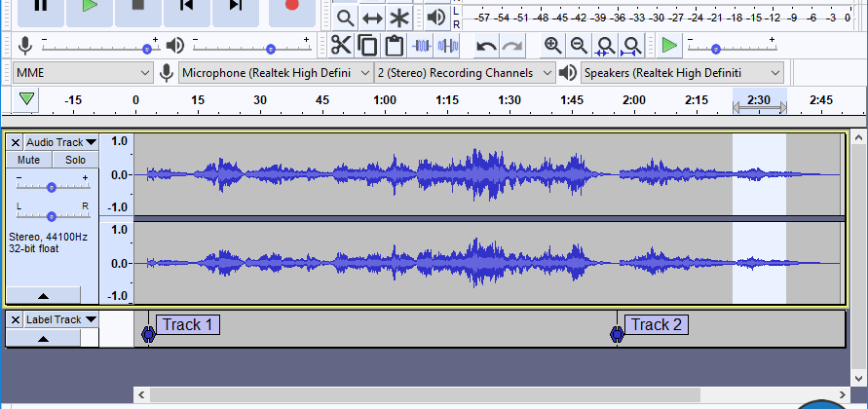Open the Audio Track dropdown menu

click(x=61, y=142)
